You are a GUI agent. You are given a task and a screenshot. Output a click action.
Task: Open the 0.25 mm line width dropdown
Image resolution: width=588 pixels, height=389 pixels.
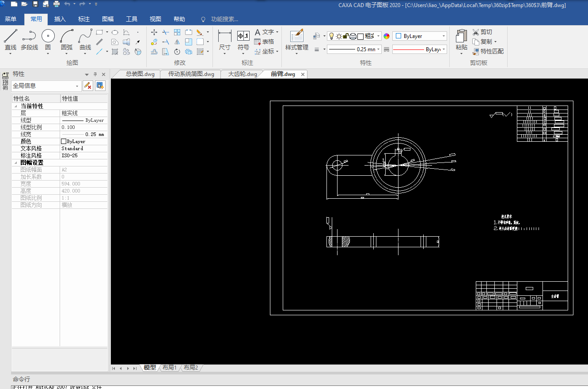click(x=379, y=49)
